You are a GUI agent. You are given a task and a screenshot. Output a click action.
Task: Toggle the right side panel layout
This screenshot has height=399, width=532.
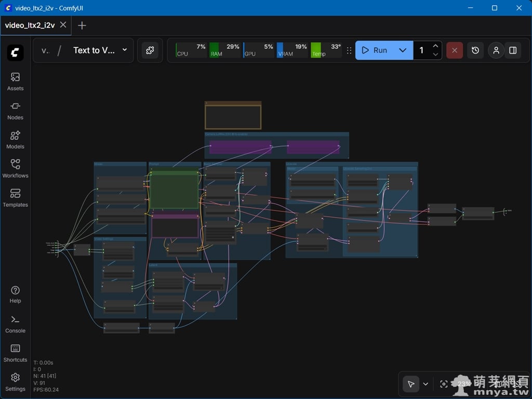tap(513, 50)
